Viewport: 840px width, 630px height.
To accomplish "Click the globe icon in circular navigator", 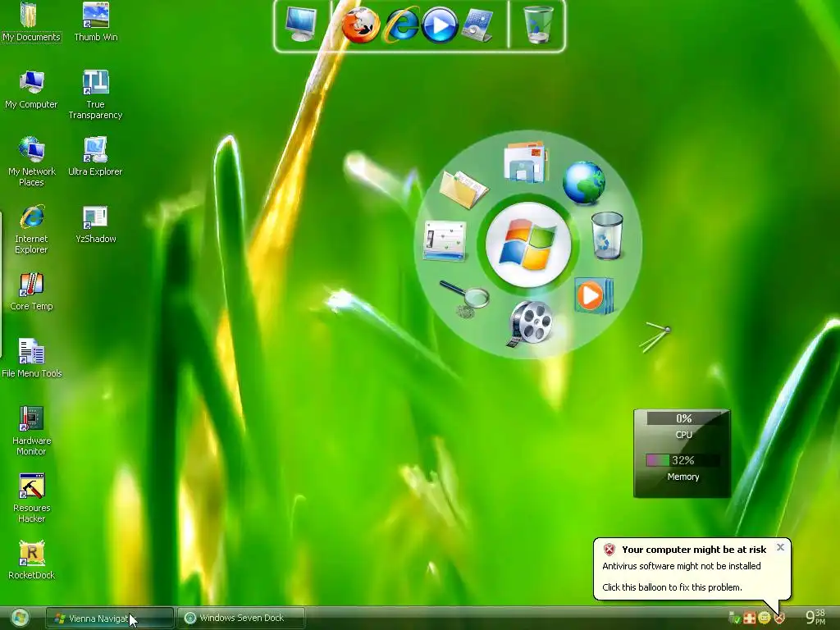I will (584, 183).
